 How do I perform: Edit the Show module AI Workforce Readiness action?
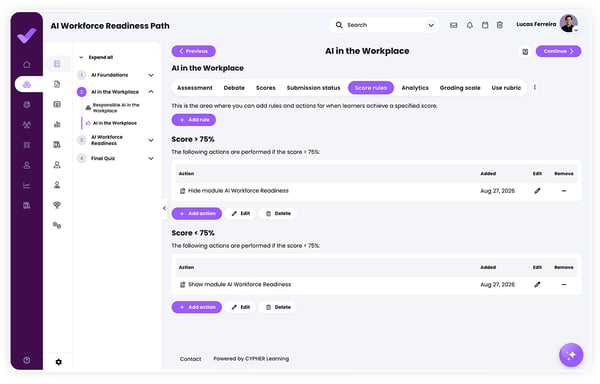point(537,285)
